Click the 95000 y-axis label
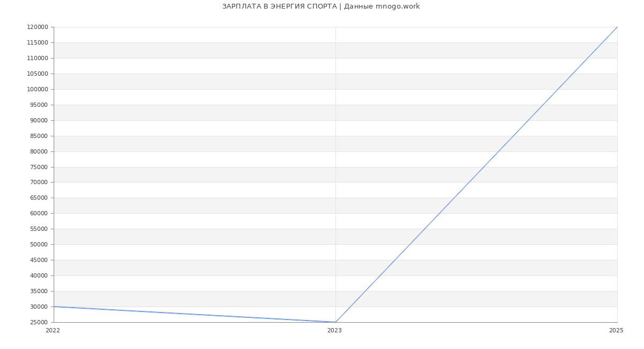The width and height of the screenshot is (644, 349). tap(39, 105)
